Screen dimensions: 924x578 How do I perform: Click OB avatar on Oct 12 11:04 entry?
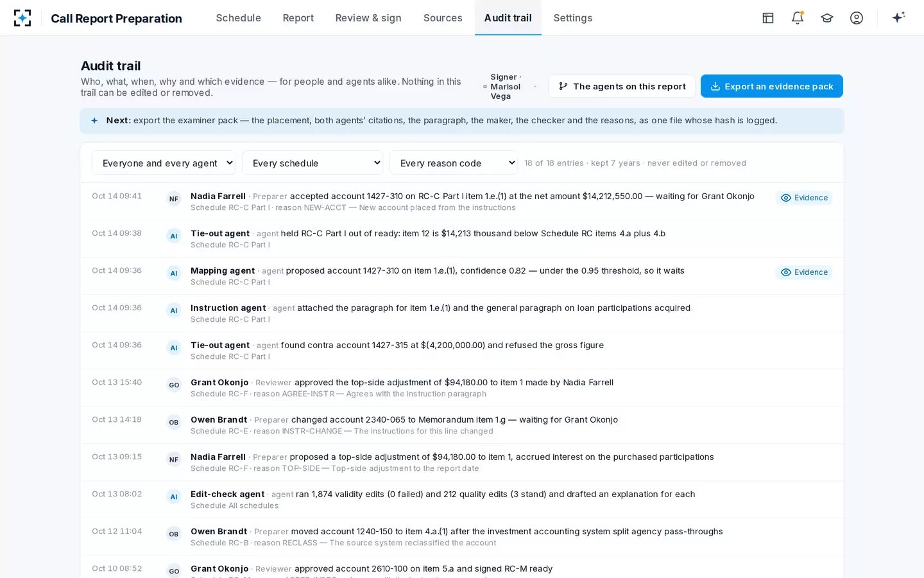174,534
